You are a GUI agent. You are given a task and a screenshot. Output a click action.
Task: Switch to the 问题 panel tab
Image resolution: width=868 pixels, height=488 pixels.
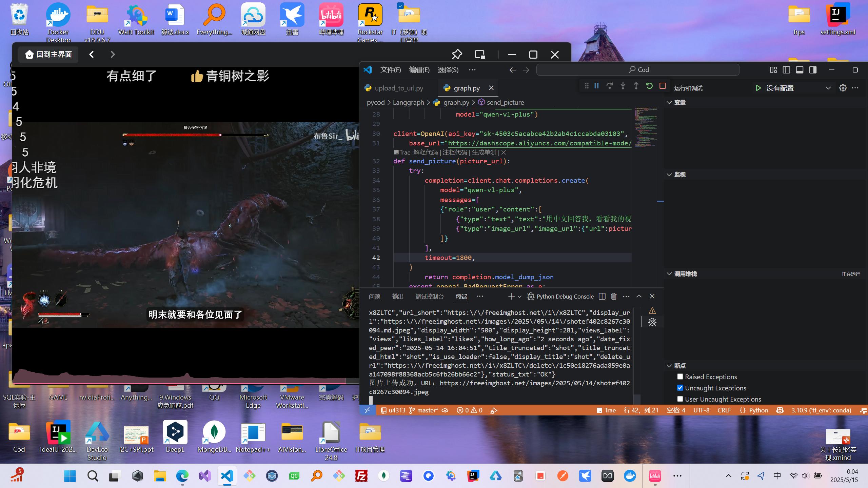point(375,297)
